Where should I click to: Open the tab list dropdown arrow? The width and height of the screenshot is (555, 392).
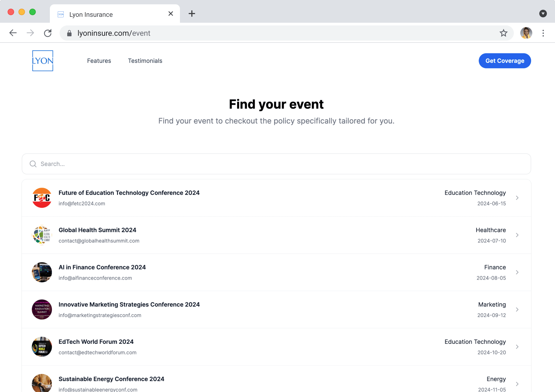pyautogui.click(x=543, y=14)
